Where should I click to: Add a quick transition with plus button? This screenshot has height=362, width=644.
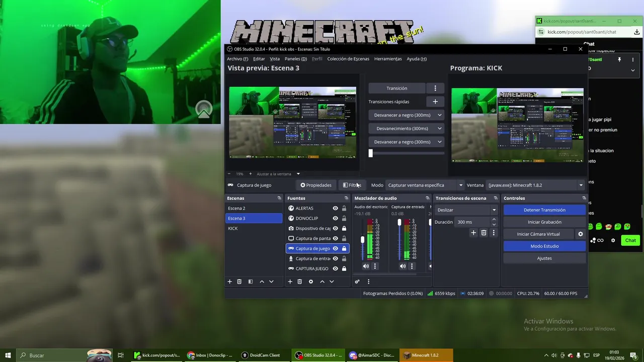435,102
